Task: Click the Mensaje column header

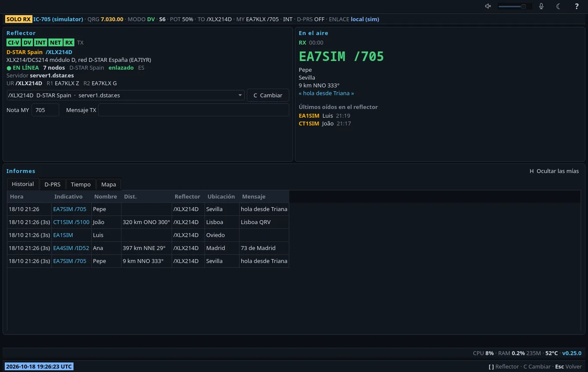Action: tap(264, 196)
